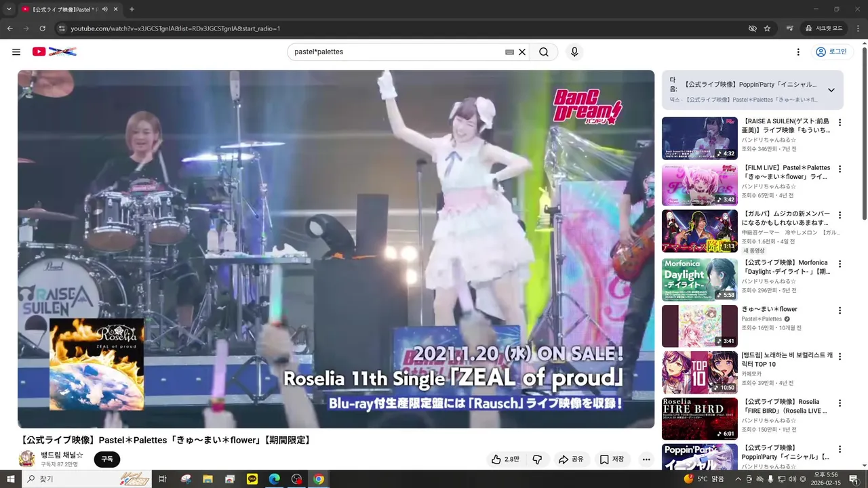Image resolution: width=868 pixels, height=488 pixels.
Task: Click the 로그인 sign-in button
Action: tap(831, 52)
